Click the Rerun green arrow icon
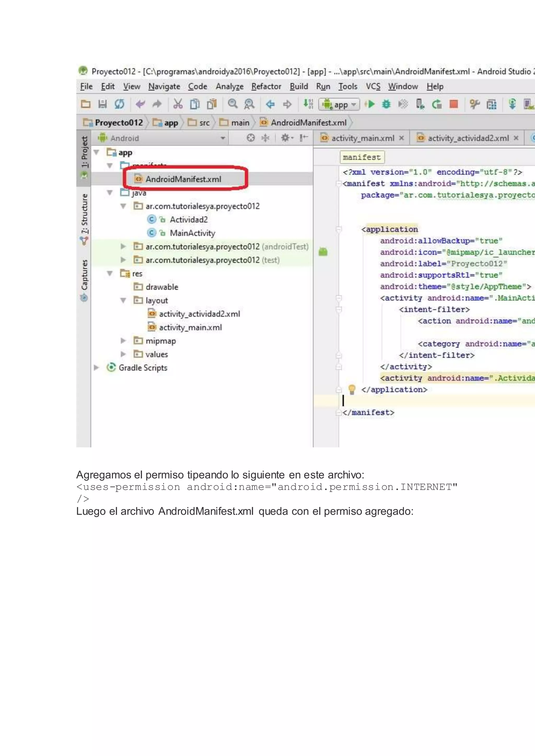Image resolution: width=535 pixels, height=756 pixels. [437, 104]
